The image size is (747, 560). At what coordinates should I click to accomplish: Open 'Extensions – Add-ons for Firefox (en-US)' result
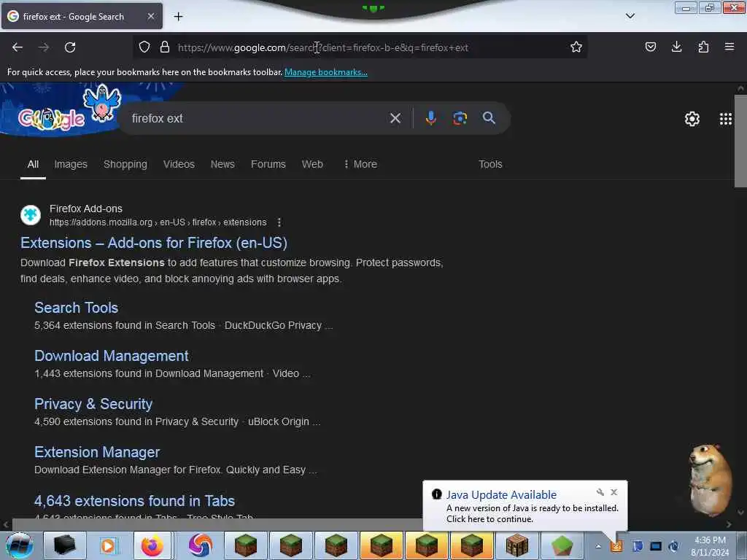click(154, 243)
